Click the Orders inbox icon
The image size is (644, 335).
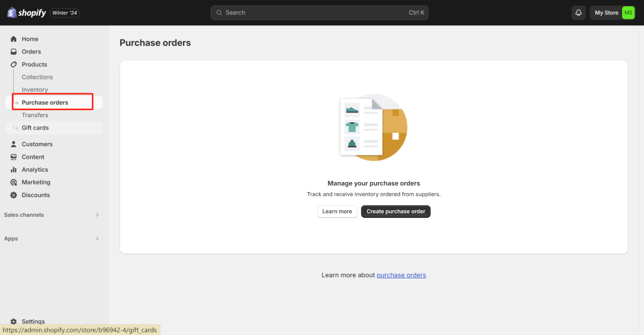14,52
